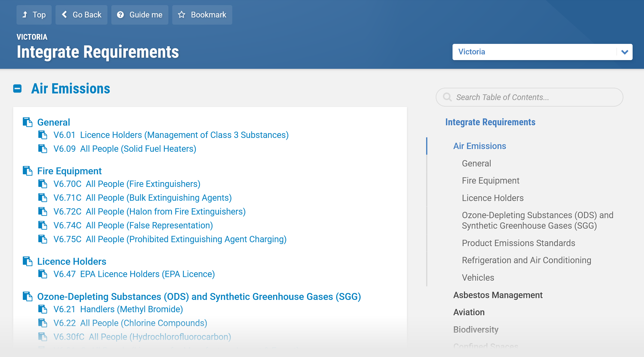Collapse the Air Emissions section
The image size is (644, 357).
17,89
